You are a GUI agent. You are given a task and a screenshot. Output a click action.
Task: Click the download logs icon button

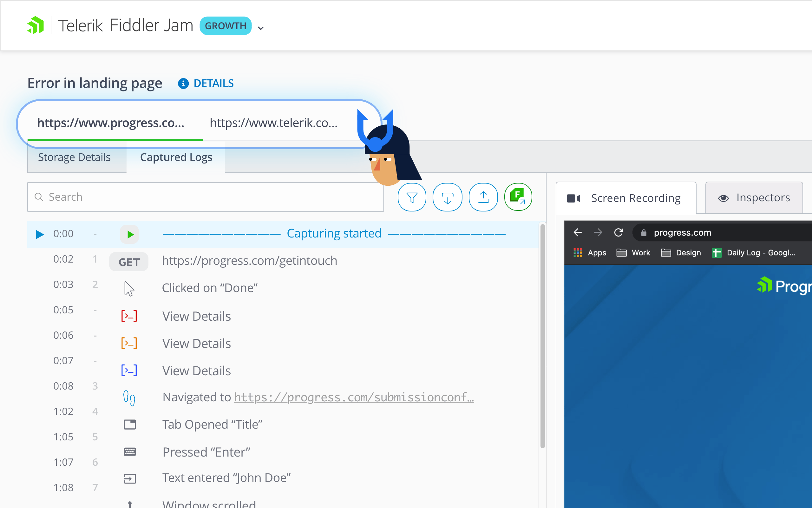coord(447,197)
